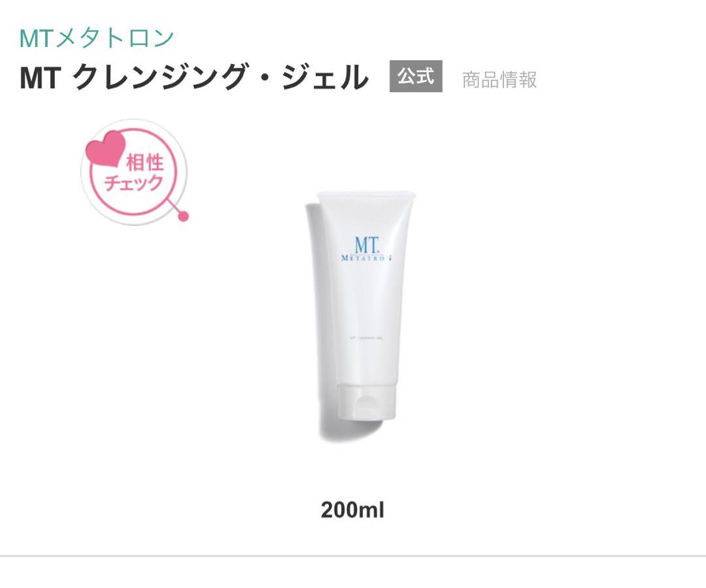Open the 商品情報 section

pos(499,80)
